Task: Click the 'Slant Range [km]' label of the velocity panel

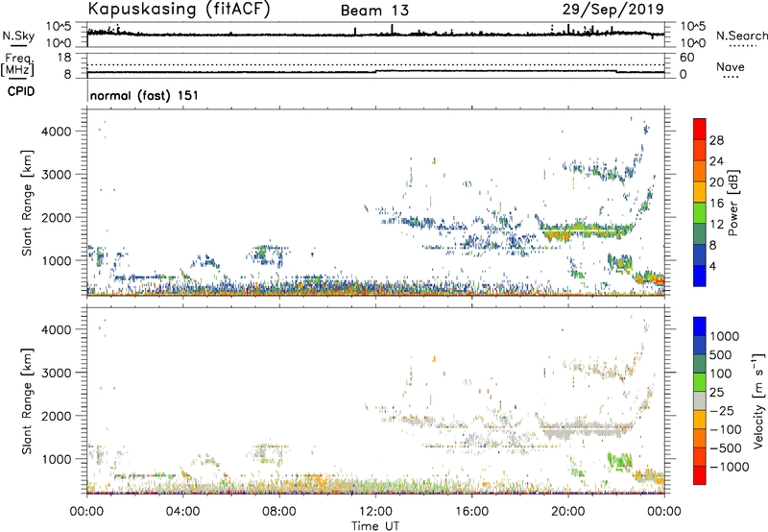Action: (x=27, y=401)
